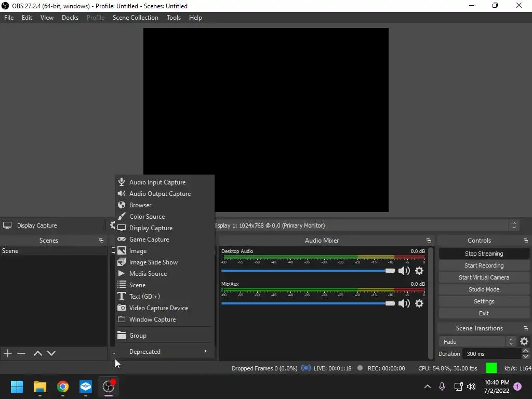
Task: Show hidden system tray icons
Action: point(428,387)
